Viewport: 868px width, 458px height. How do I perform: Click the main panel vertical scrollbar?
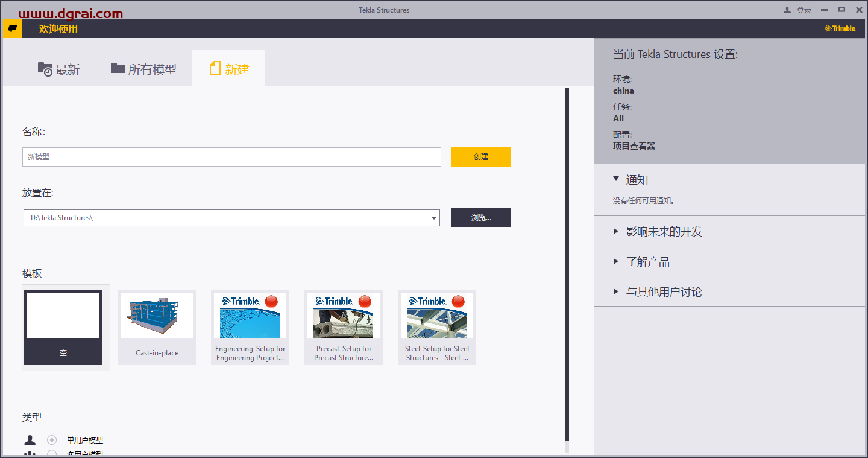567,264
